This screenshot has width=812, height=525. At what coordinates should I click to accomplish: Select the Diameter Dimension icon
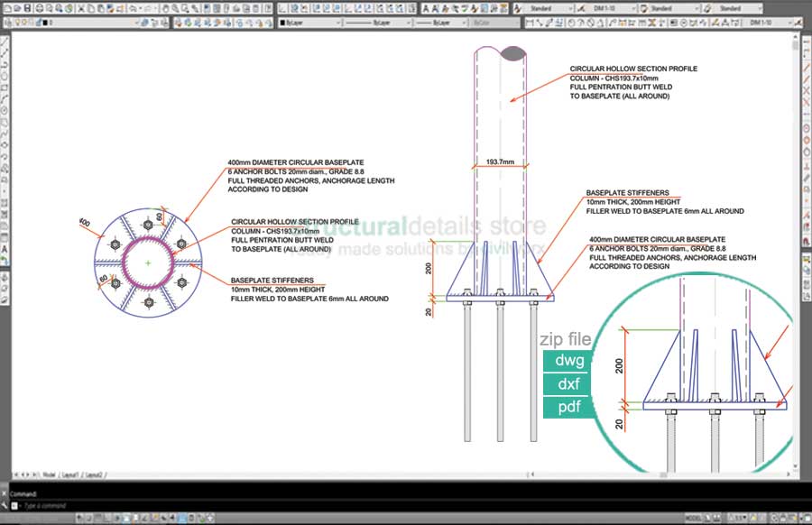coord(590,23)
